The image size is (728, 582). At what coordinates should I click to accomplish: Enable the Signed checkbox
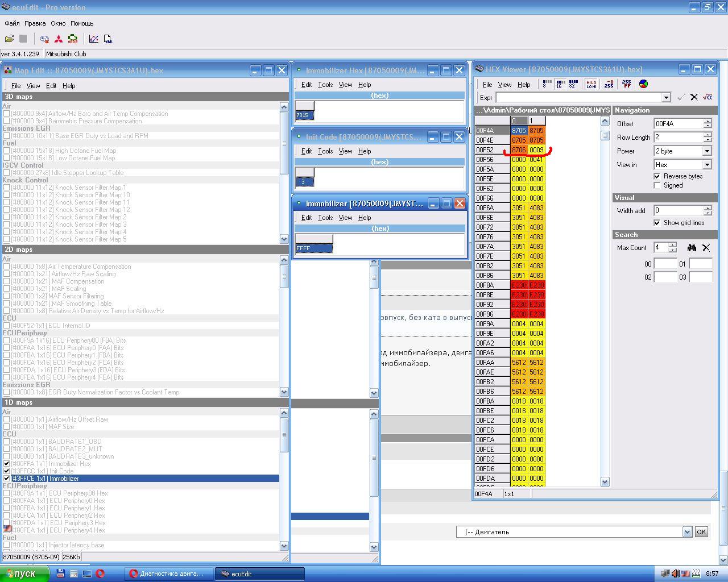pos(657,185)
